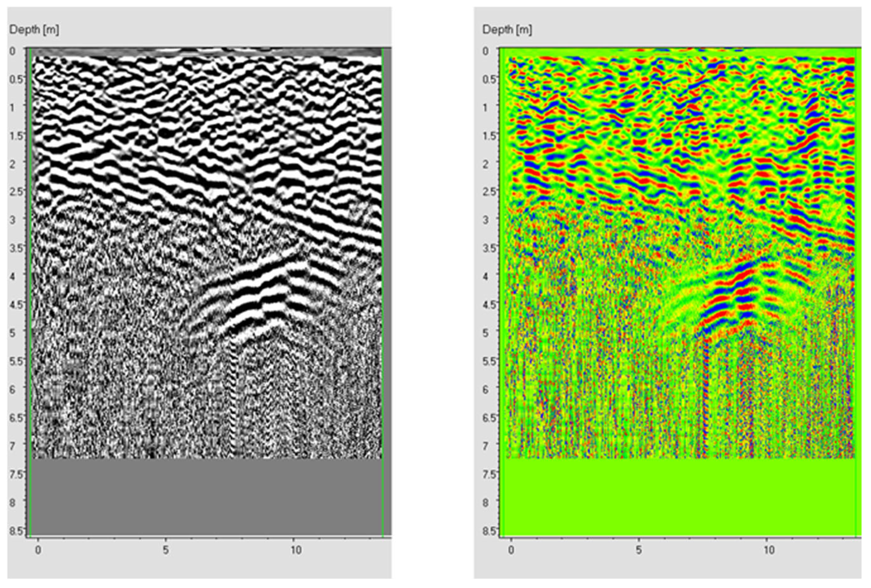This screenshot has width=871, height=588.
Task: Click the 6 depth tick on color plot
Action: [486, 389]
